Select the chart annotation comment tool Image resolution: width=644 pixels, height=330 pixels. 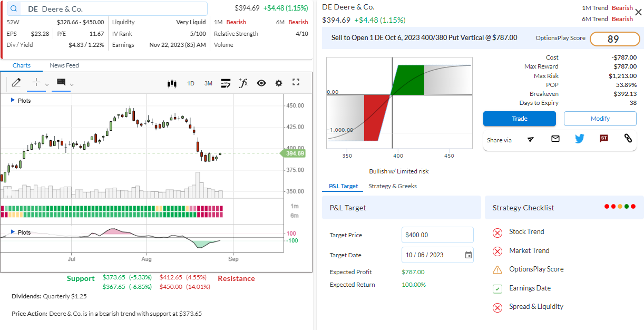pos(61,82)
